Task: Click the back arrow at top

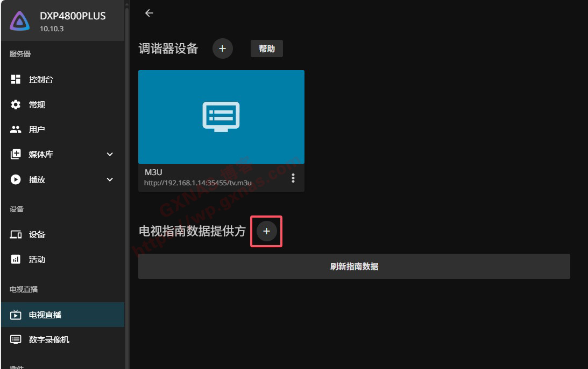Action: coord(149,13)
